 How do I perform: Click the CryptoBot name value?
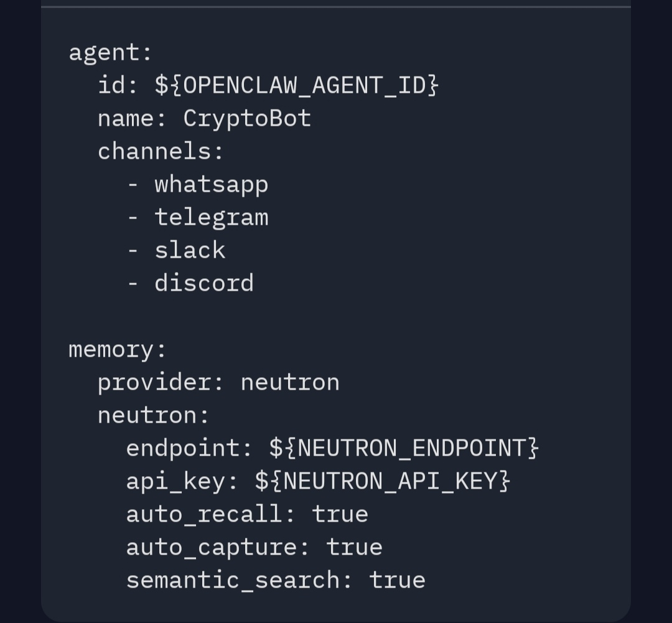pyautogui.click(x=247, y=118)
